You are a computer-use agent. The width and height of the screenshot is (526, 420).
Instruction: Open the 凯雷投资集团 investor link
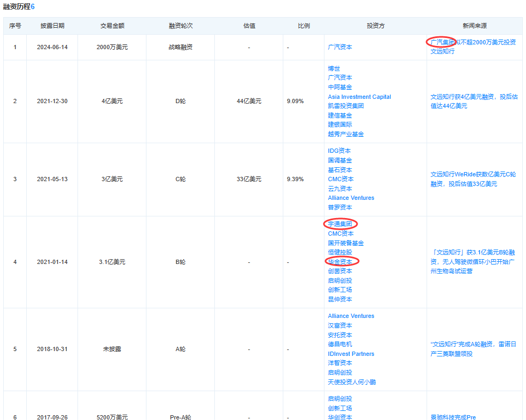346,106
